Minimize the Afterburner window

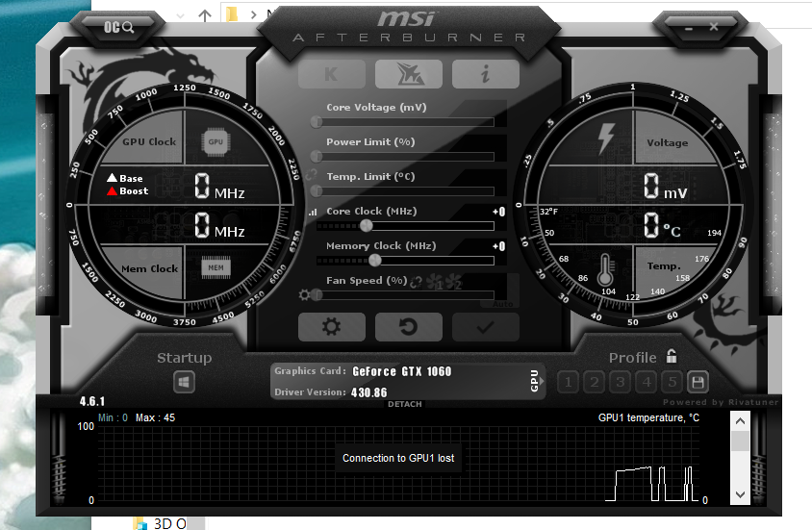[689, 28]
